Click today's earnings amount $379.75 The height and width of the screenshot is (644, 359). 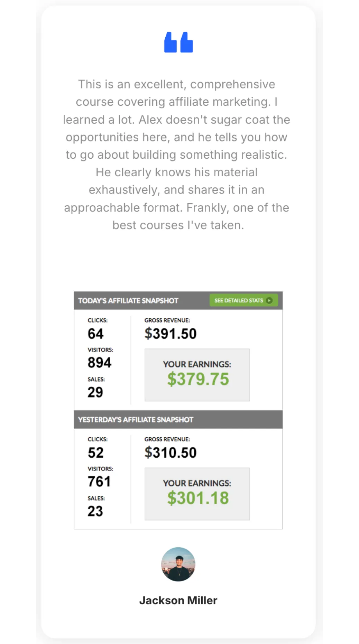[x=198, y=379]
